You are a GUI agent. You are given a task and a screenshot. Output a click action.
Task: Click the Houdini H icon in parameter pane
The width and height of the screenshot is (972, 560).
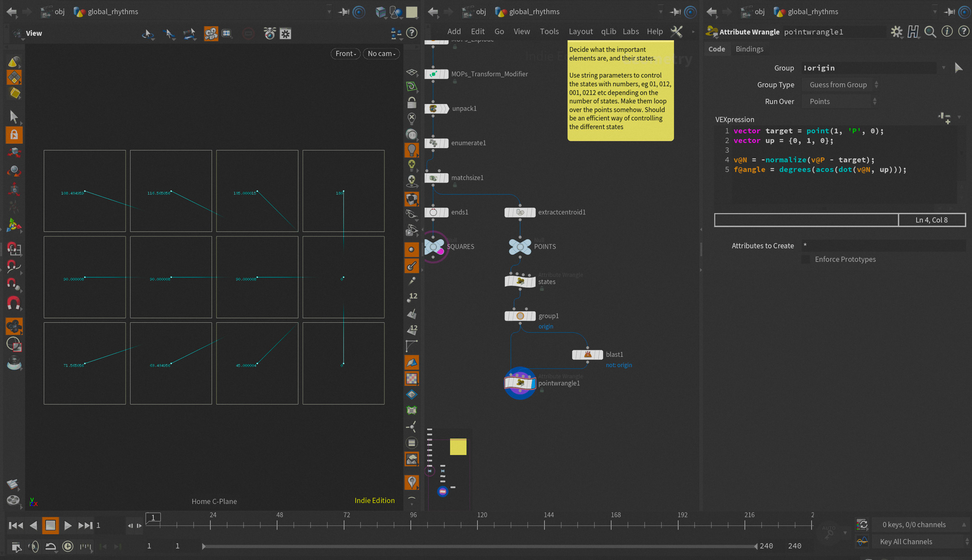(913, 32)
